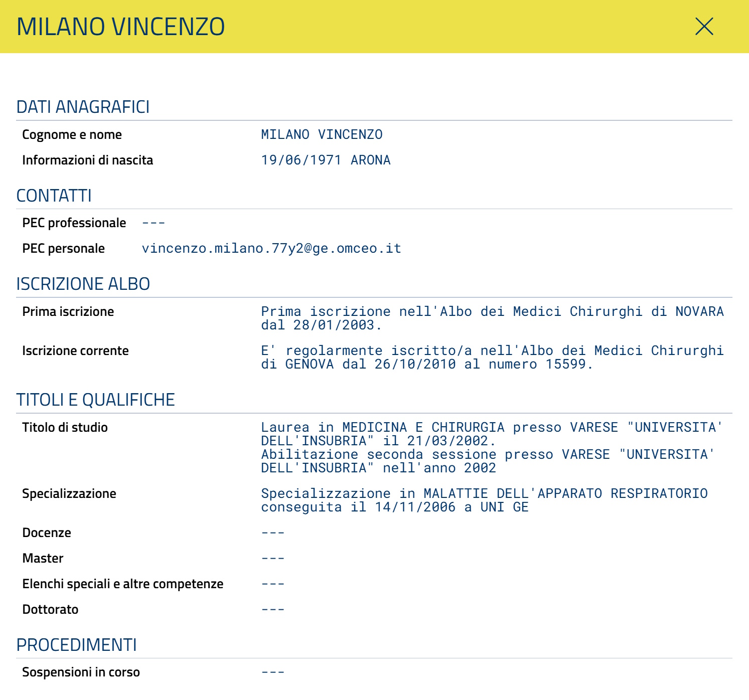Image resolution: width=749 pixels, height=700 pixels.
Task: Click the Docenze field label
Action: (47, 533)
